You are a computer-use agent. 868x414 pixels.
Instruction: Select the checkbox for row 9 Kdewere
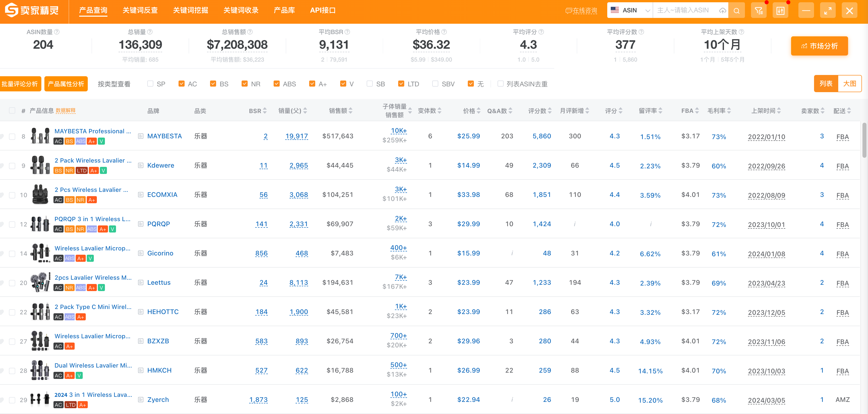(12, 166)
